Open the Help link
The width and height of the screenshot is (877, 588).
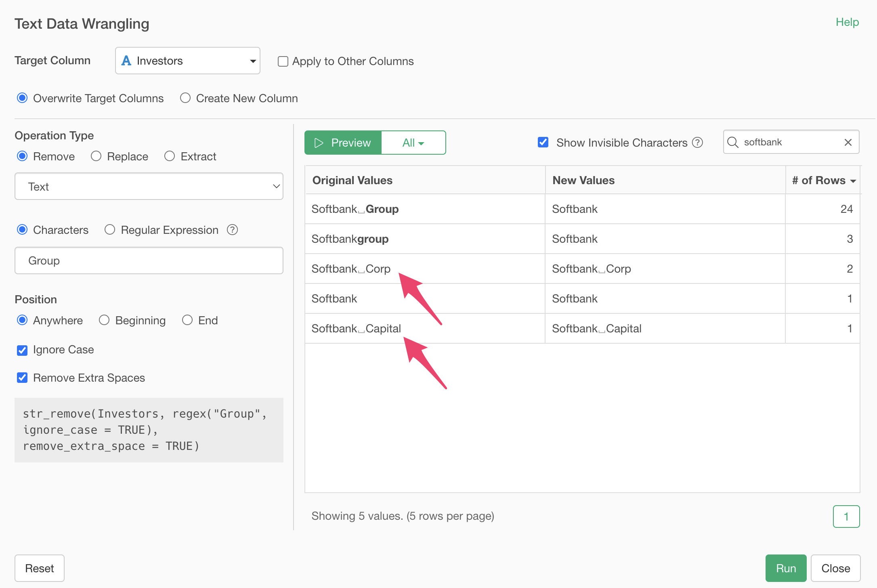pos(847,22)
